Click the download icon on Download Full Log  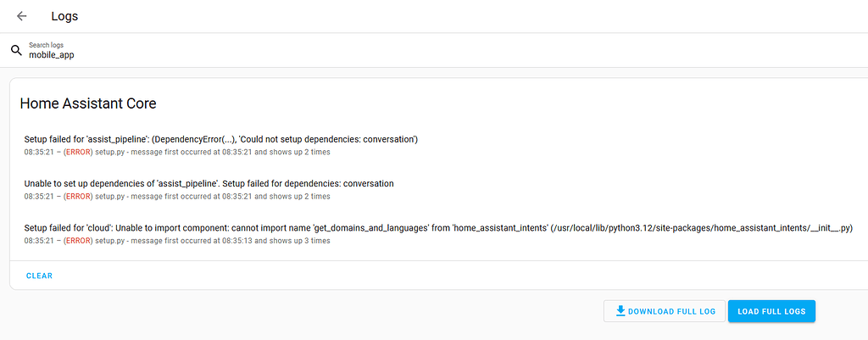click(620, 311)
